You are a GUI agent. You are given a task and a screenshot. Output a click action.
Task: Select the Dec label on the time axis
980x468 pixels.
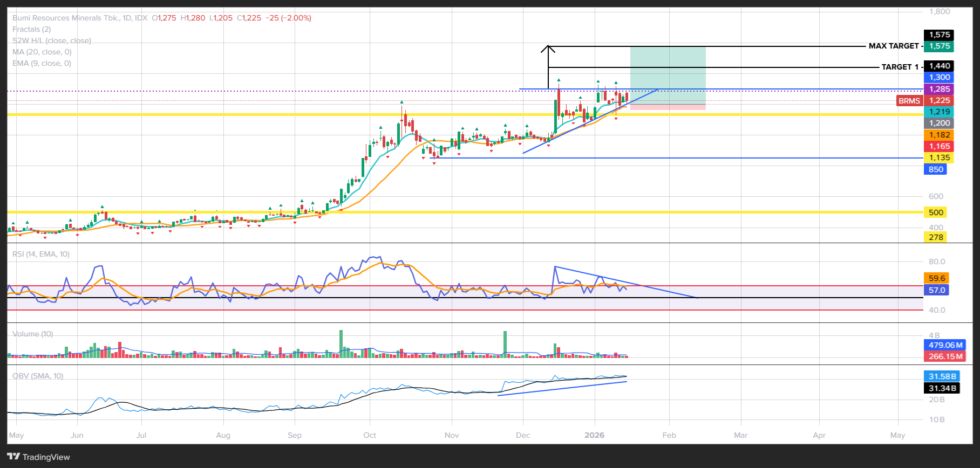click(523, 435)
